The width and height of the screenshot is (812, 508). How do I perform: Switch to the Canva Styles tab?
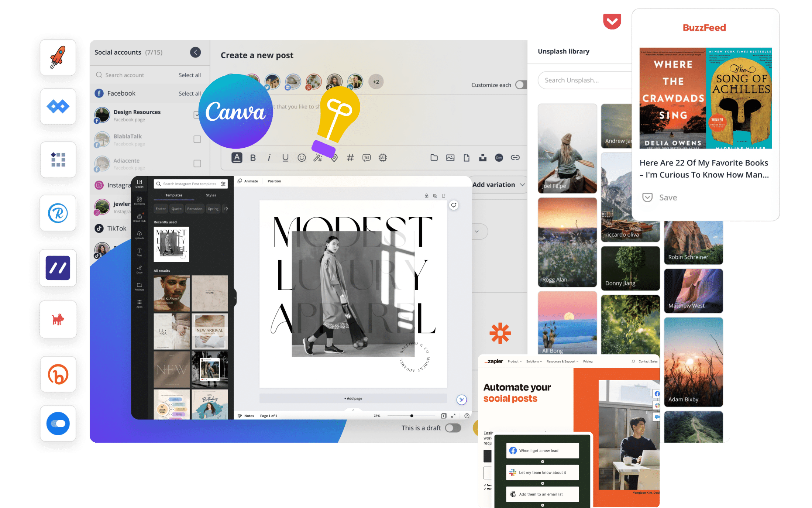click(211, 195)
